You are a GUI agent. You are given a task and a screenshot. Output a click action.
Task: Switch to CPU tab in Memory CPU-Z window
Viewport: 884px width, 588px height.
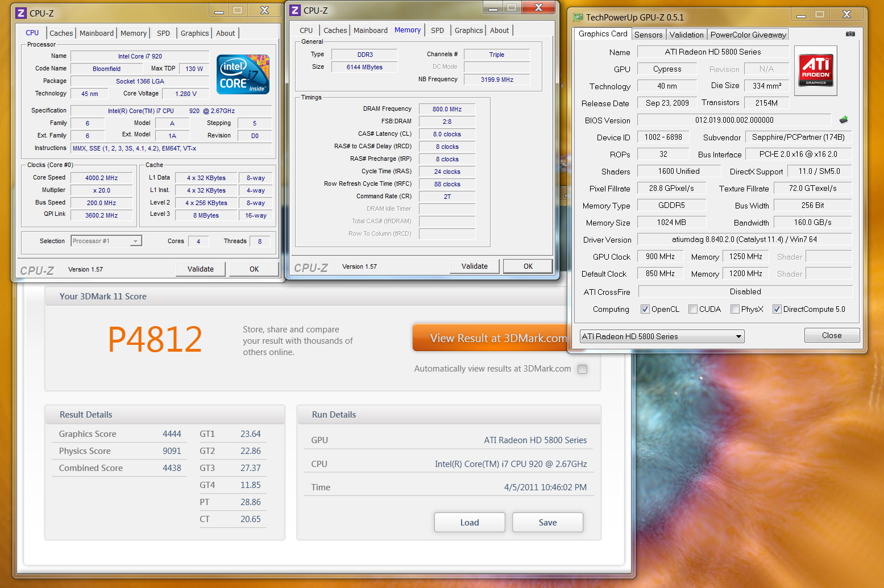[x=306, y=30]
